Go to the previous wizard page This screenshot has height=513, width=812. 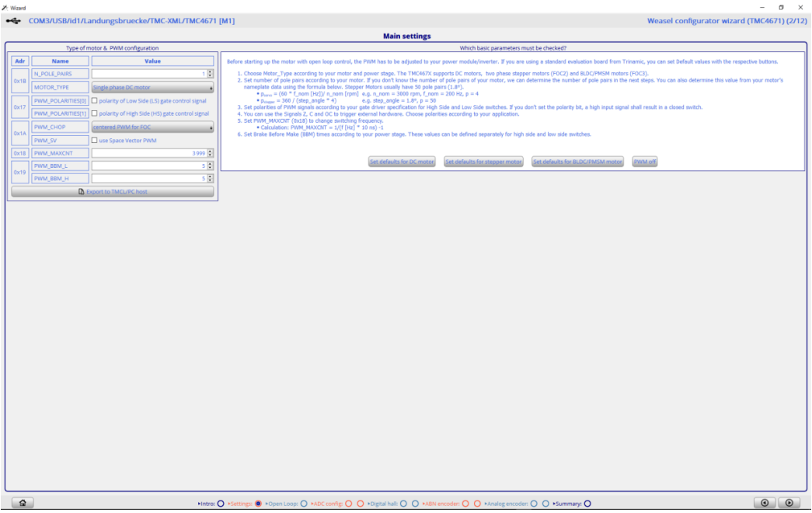[x=765, y=503]
